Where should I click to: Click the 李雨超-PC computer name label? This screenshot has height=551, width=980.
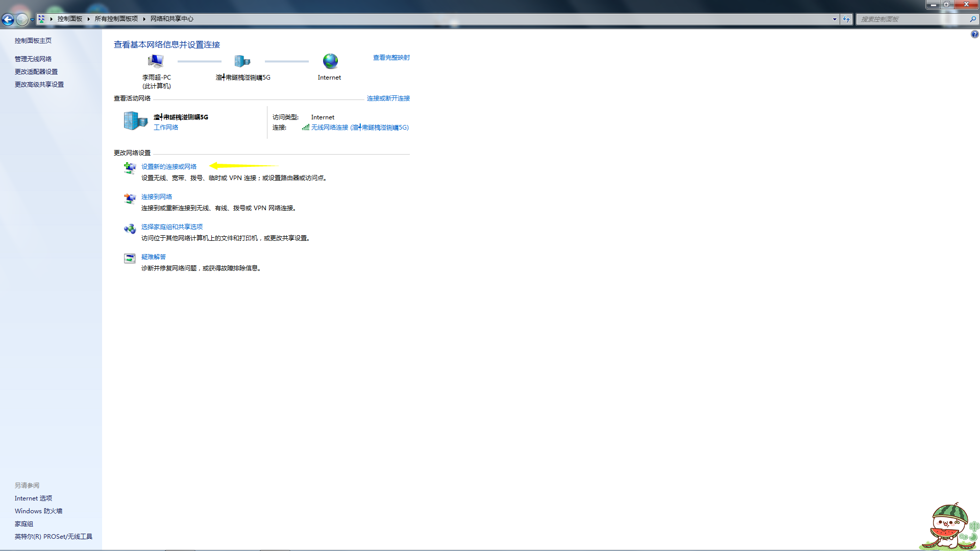click(157, 78)
